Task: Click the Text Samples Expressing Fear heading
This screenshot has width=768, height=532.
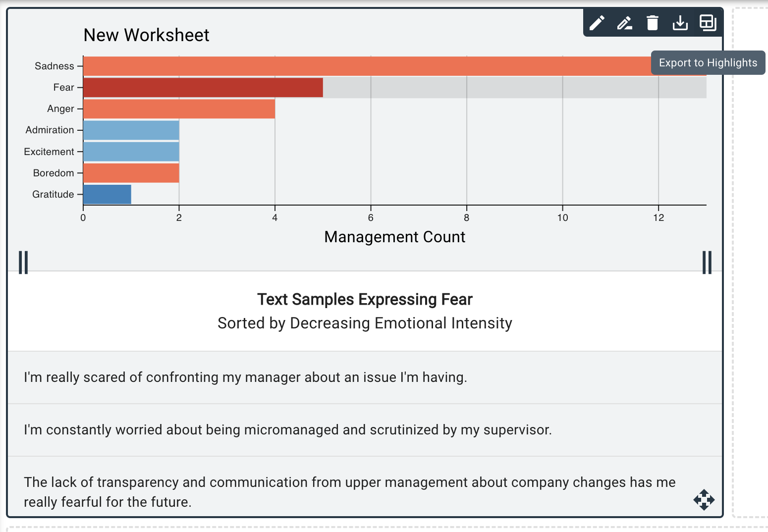Action: pos(364,299)
